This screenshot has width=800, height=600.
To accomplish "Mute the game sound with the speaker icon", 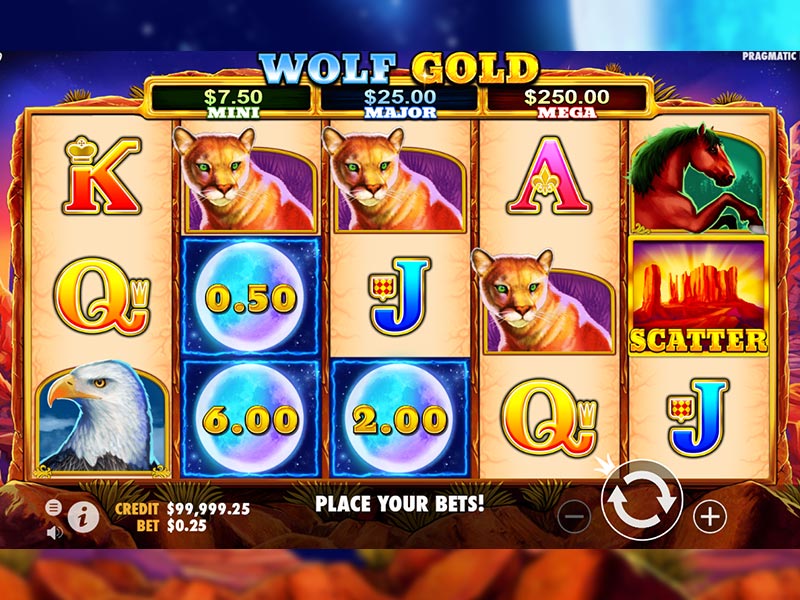I will 54,533.
